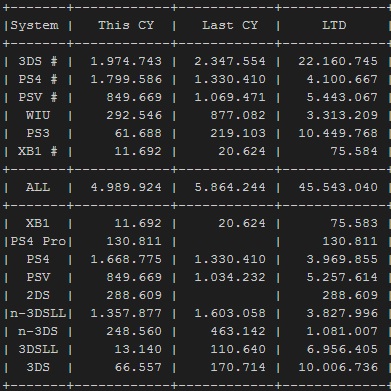Click ALL LTD total 45.543.040
This screenshot has width=391, height=391.
pyautogui.click(x=338, y=187)
